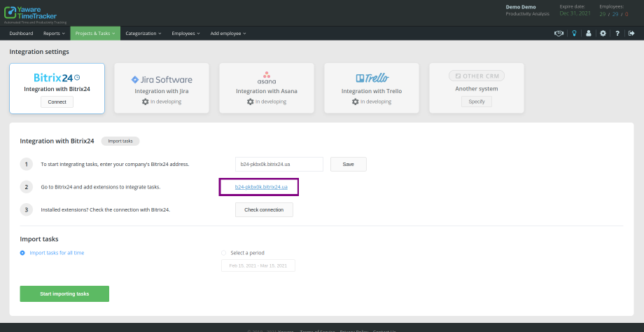The height and width of the screenshot is (332, 644).
Task: Click the OTHER CRM badge
Action: tap(477, 76)
